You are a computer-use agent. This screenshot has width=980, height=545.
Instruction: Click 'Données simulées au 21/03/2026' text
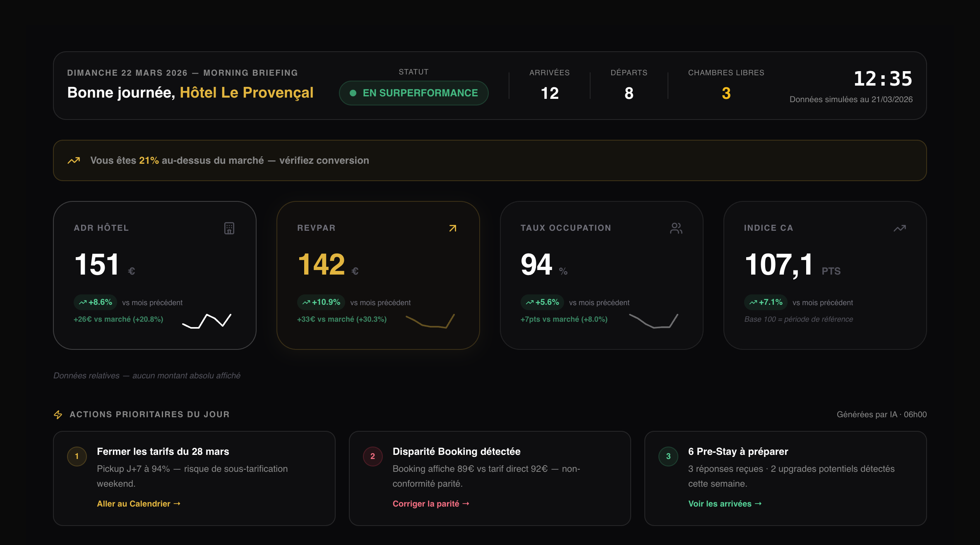tap(851, 99)
